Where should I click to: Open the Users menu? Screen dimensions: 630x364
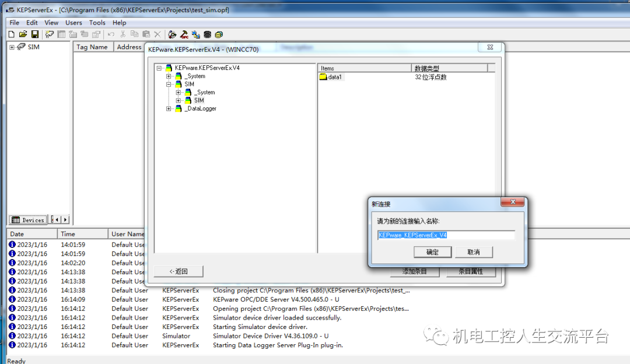tap(73, 23)
